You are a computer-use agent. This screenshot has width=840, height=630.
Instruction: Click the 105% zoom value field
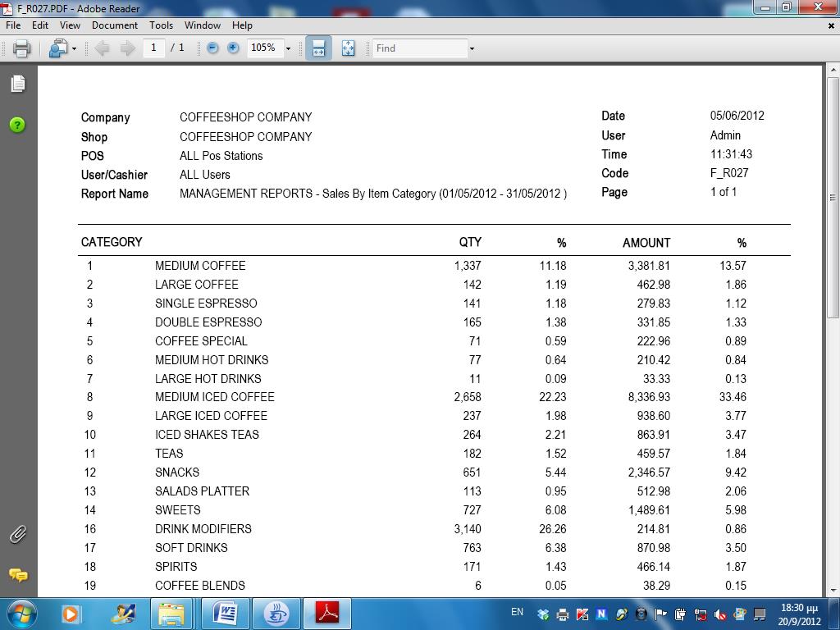[265, 48]
